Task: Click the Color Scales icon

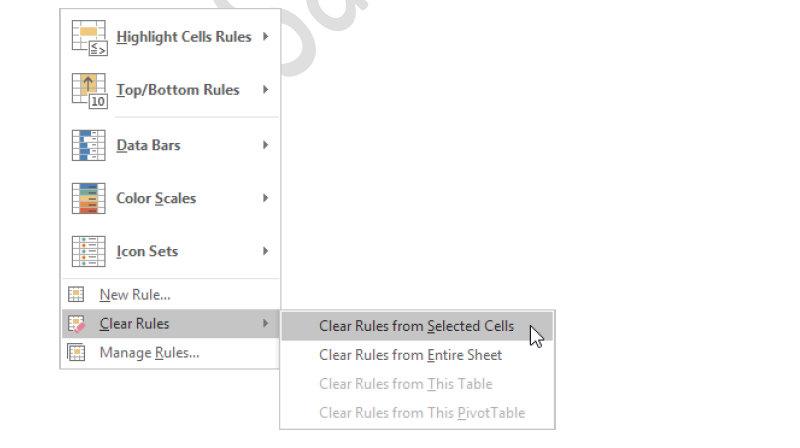Action: pyautogui.click(x=88, y=199)
